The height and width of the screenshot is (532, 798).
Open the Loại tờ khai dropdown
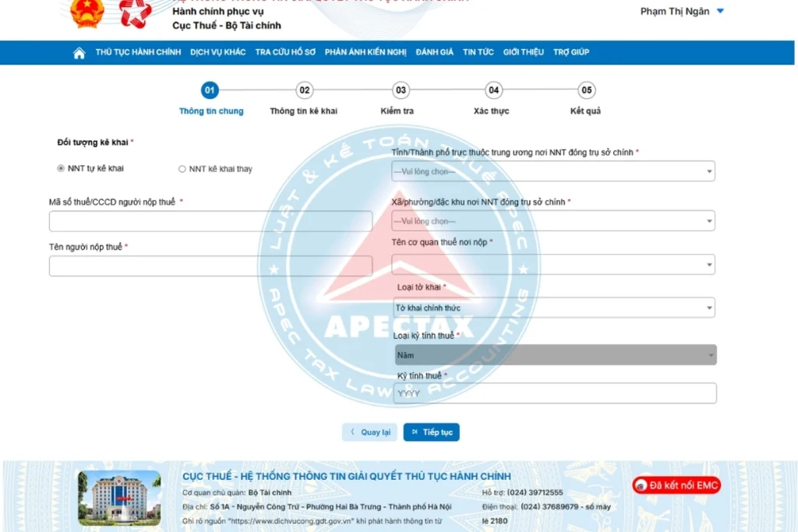point(554,308)
